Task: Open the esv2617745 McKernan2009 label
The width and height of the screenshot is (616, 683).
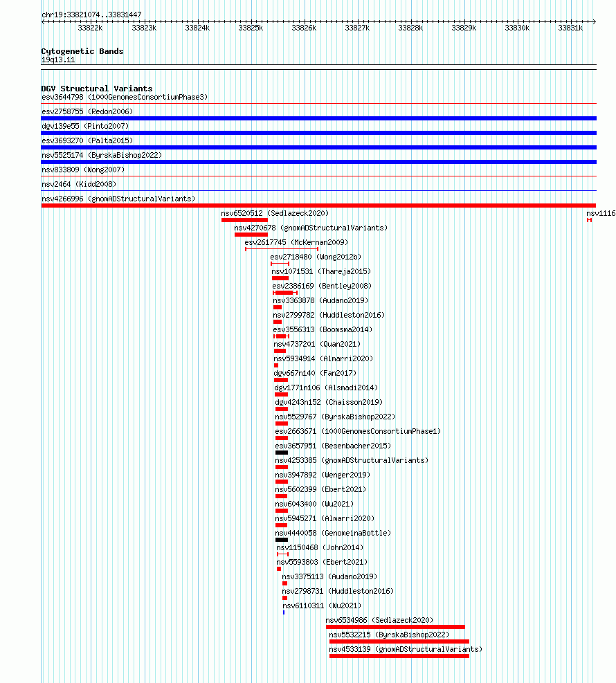Action: [x=296, y=243]
